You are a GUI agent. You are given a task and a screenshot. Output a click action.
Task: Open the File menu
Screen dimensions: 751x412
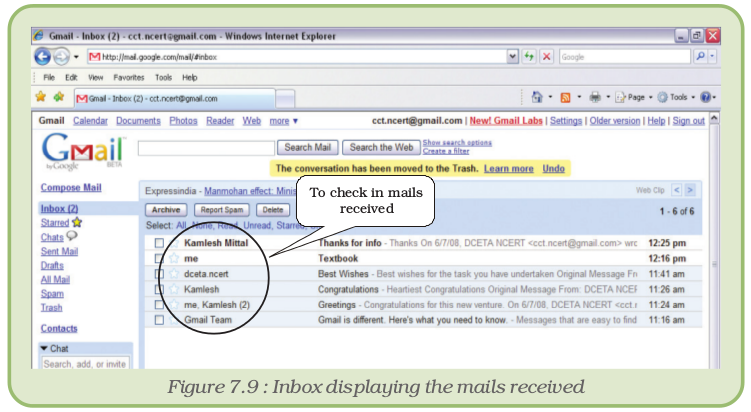pyautogui.click(x=49, y=77)
